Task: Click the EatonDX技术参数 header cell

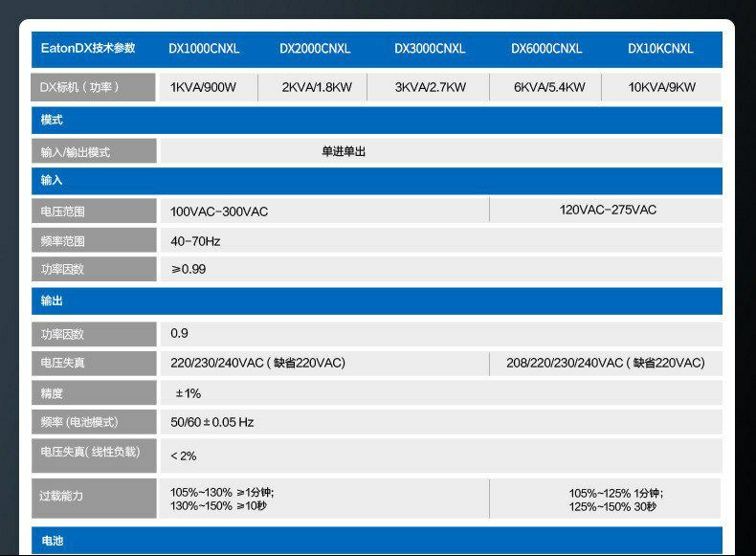Action: 88,49
